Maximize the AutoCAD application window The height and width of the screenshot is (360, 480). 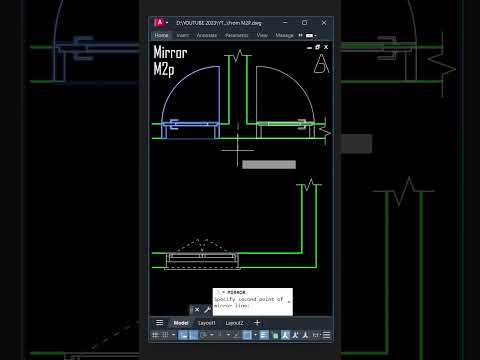[304, 23]
